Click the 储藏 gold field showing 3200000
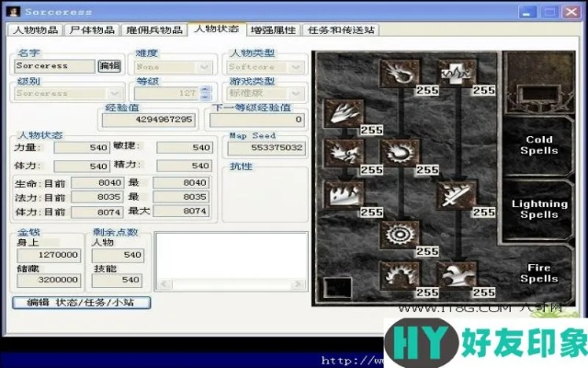Screen dimensions: 588x368 coord(49,281)
